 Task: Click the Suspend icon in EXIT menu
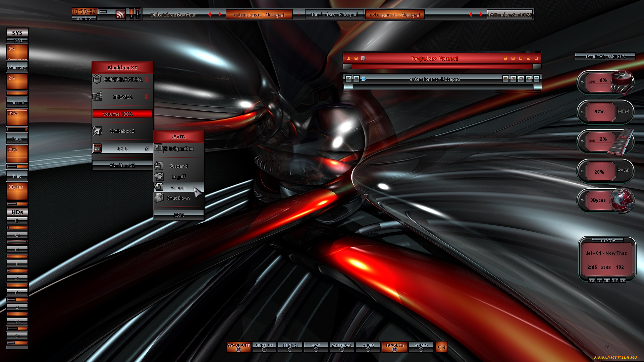pos(159,166)
